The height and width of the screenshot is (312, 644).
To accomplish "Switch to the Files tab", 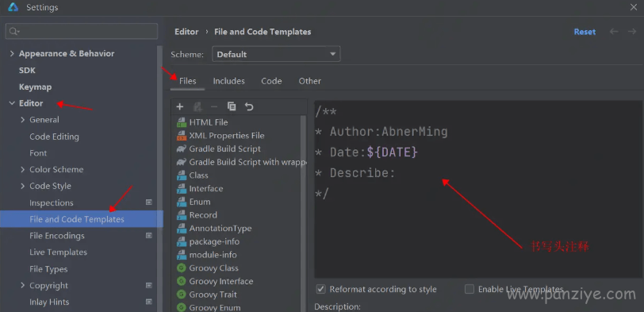I will (188, 81).
